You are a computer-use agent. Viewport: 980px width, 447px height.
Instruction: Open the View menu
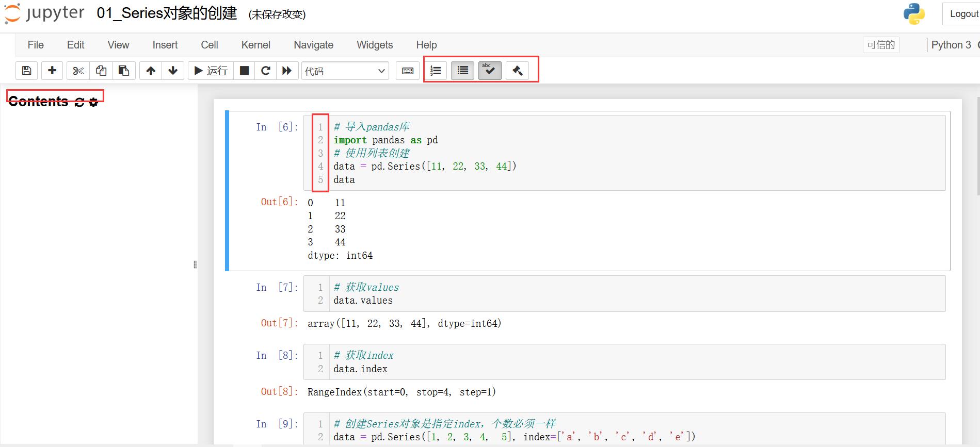[118, 45]
